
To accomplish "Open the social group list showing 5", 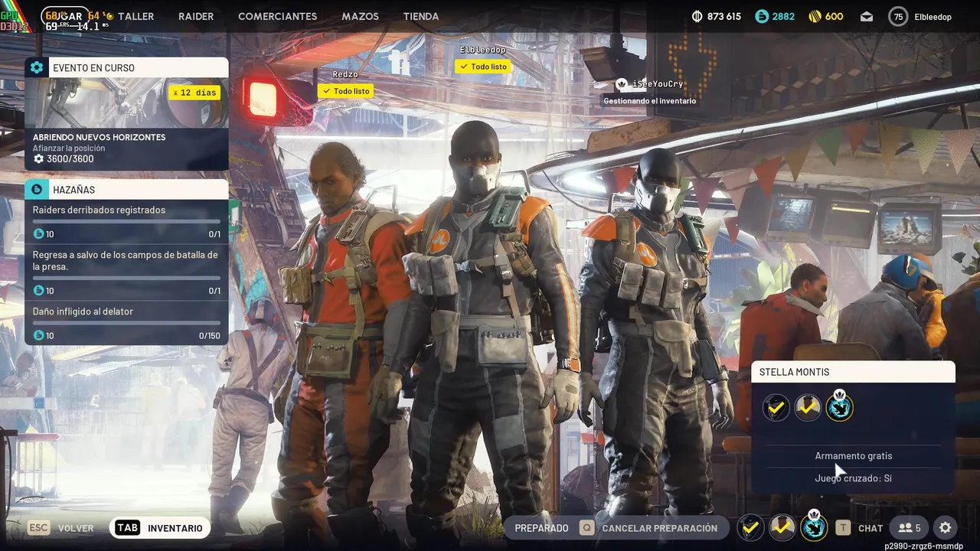I will coord(910,528).
